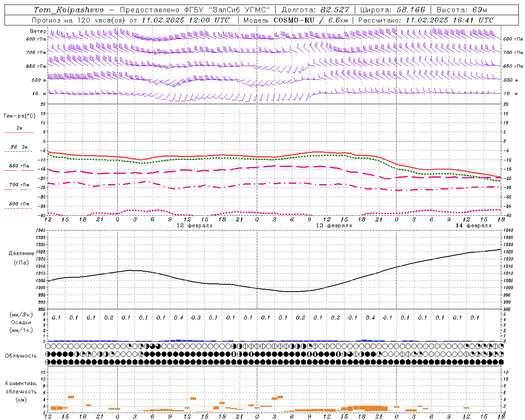
Task: Click 985 on the right pressure axis
Action: pos(507,309)
